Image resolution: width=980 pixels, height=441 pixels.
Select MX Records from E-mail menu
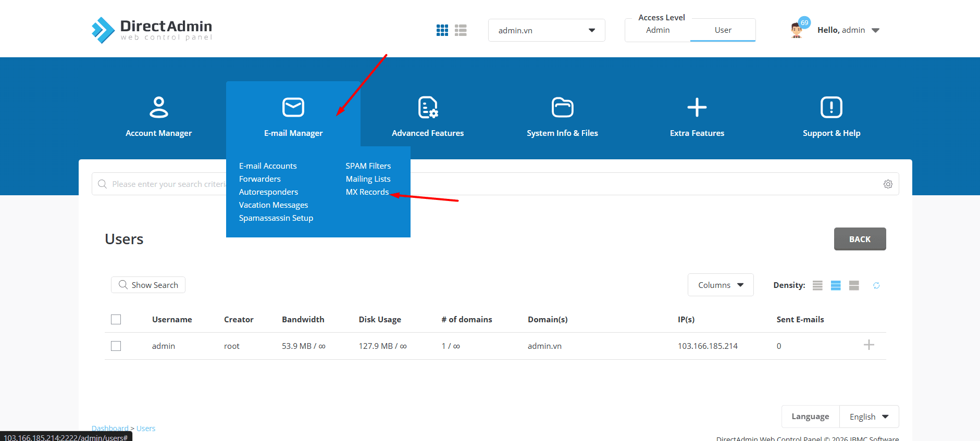point(367,192)
